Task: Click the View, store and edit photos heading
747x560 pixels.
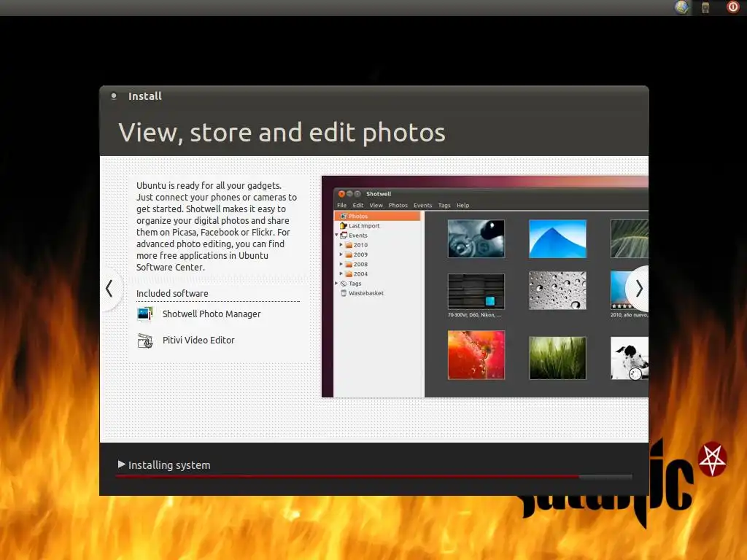Action: tap(282, 133)
